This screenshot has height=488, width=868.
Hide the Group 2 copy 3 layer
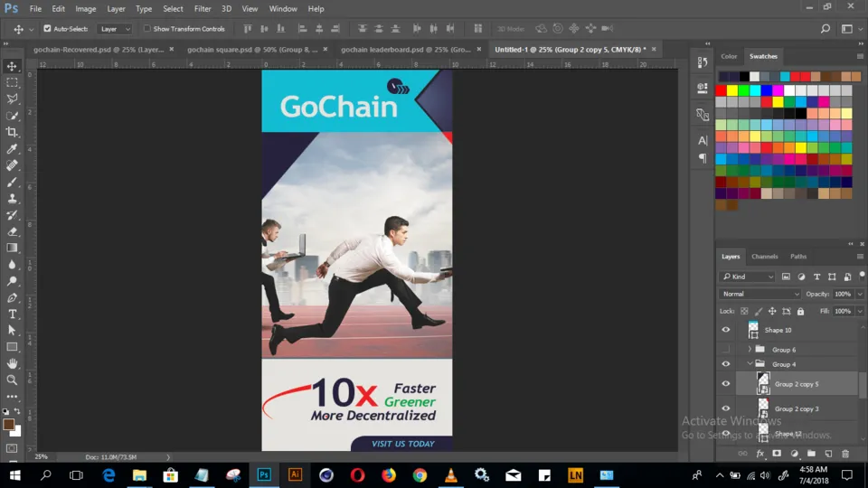726,408
